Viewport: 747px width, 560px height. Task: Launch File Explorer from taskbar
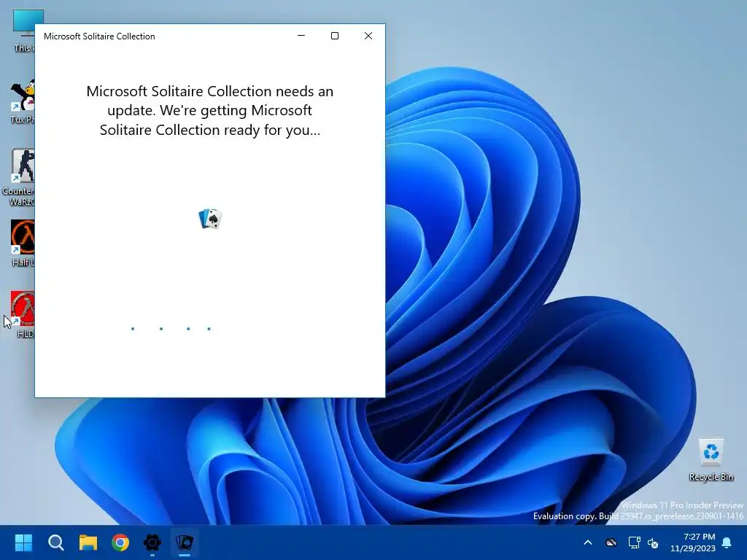coord(88,542)
